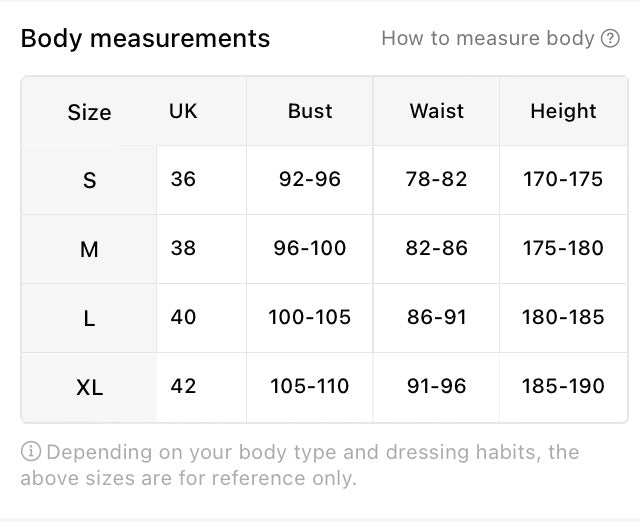Click the Waist column header
Viewport: 640px width, 522px height.
436,111
